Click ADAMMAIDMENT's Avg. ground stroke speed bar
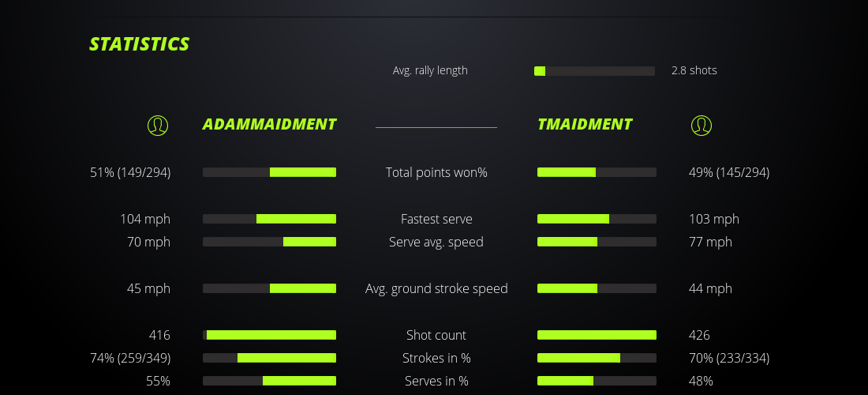868x395 pixels. (269, 288)
